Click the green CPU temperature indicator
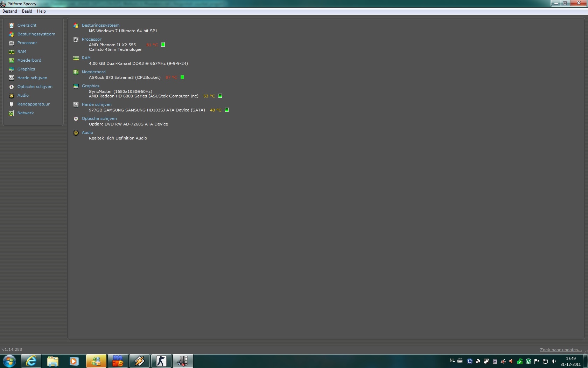 pos(163,45)
